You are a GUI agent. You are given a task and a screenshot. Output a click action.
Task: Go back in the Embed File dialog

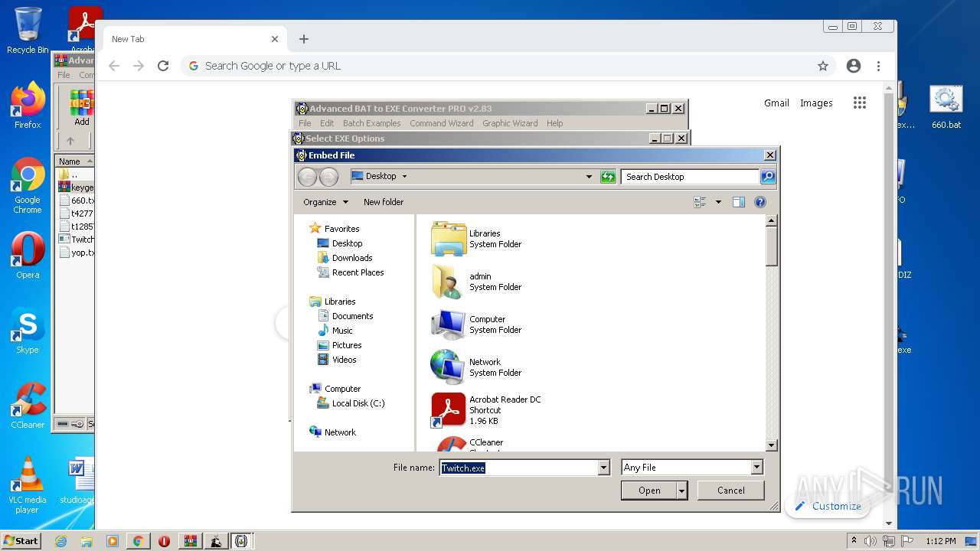(307, 177)
